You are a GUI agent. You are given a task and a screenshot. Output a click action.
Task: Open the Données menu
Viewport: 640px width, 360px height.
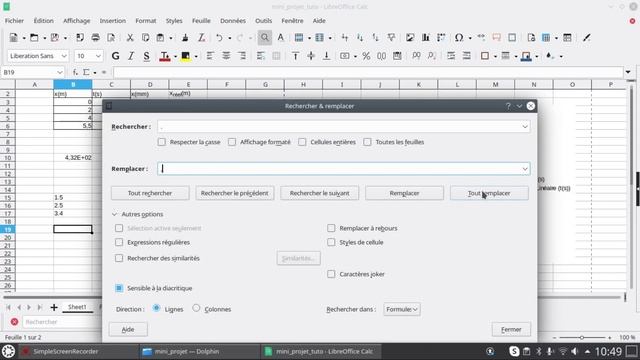pos(233,20)
